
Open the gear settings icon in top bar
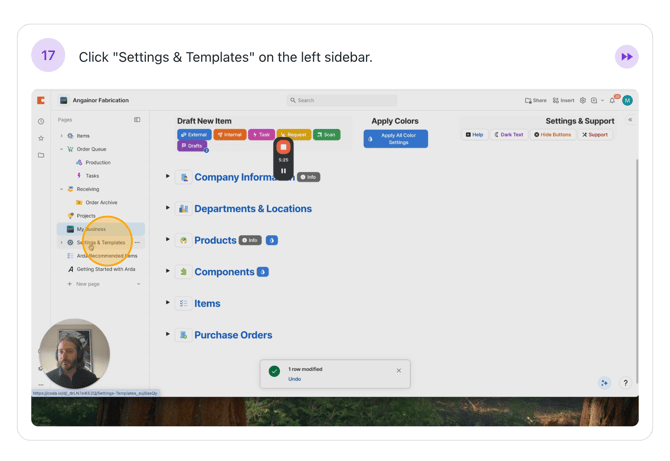[583, 101]
